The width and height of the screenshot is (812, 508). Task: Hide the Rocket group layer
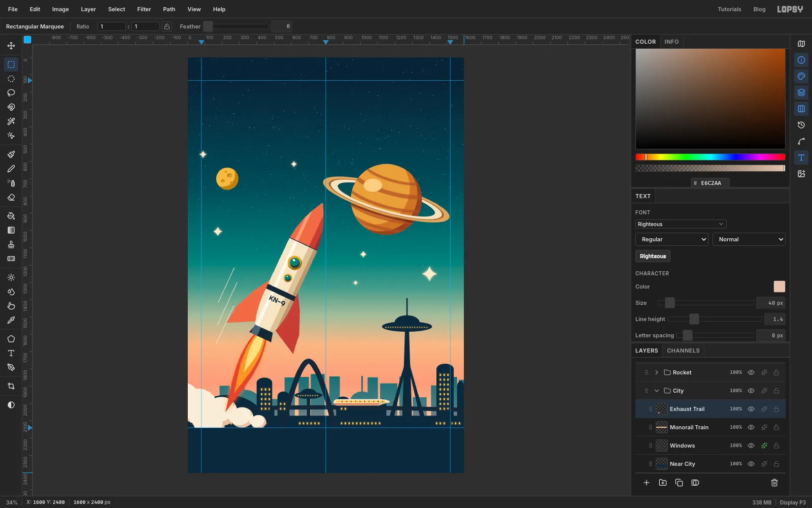point(751,372)
